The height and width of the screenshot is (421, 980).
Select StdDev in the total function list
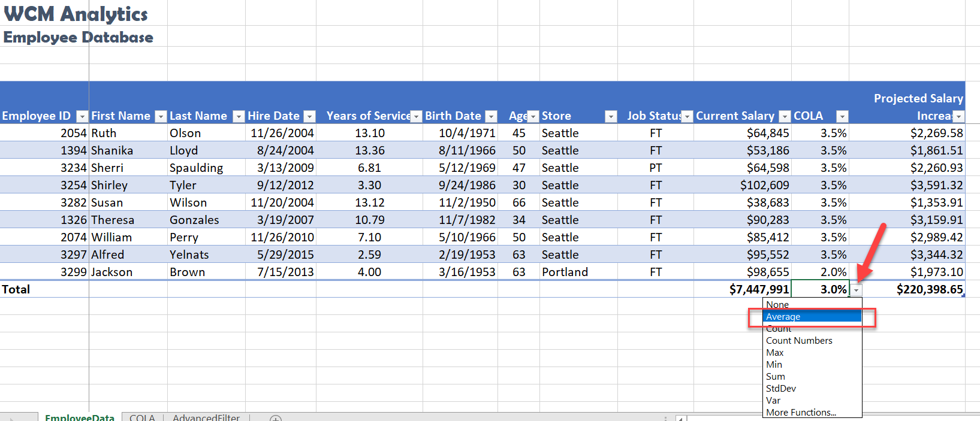click(x=812, y=388)
